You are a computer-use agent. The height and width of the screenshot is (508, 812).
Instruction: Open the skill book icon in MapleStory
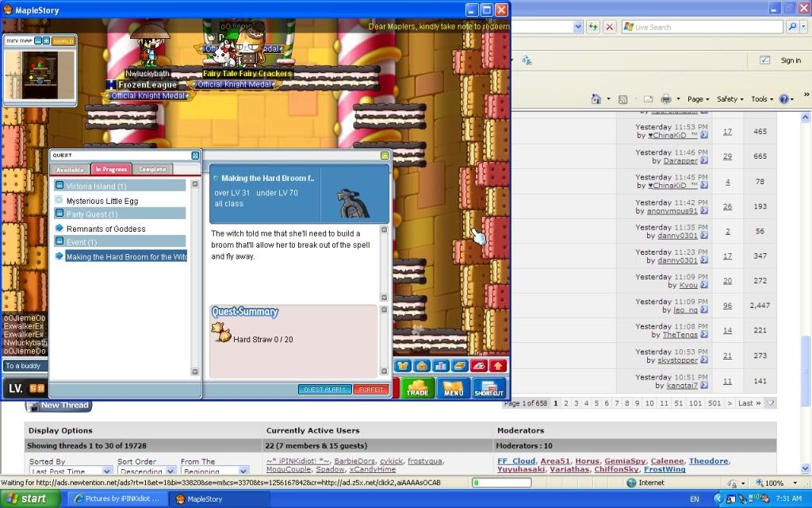click(459, 366)
